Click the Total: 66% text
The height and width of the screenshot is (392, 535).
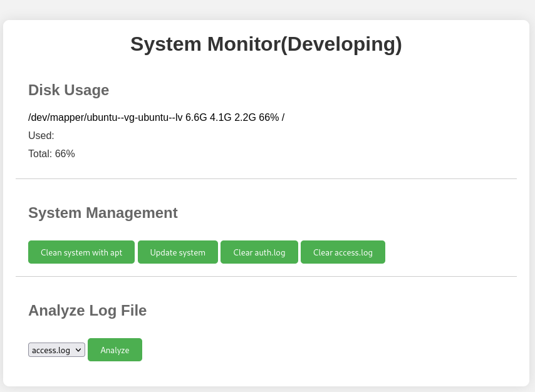click(51, 153)
